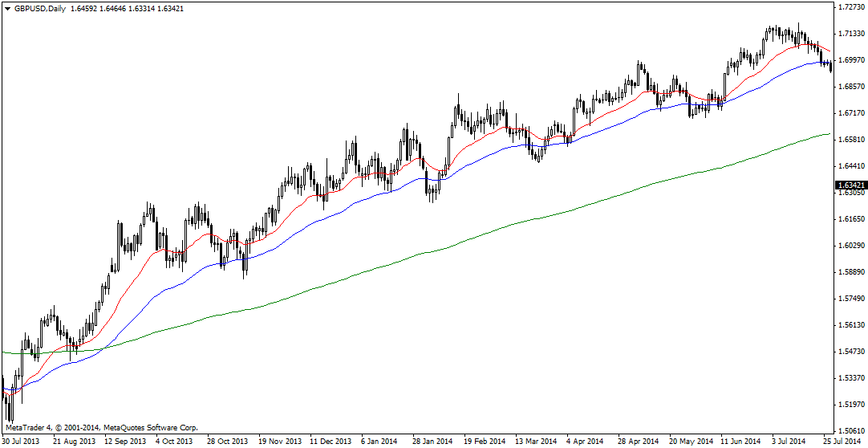This screenshot has height=448, width=868.
Task: Click the 1.72730 price axis label
Action: tap(851, 6)
